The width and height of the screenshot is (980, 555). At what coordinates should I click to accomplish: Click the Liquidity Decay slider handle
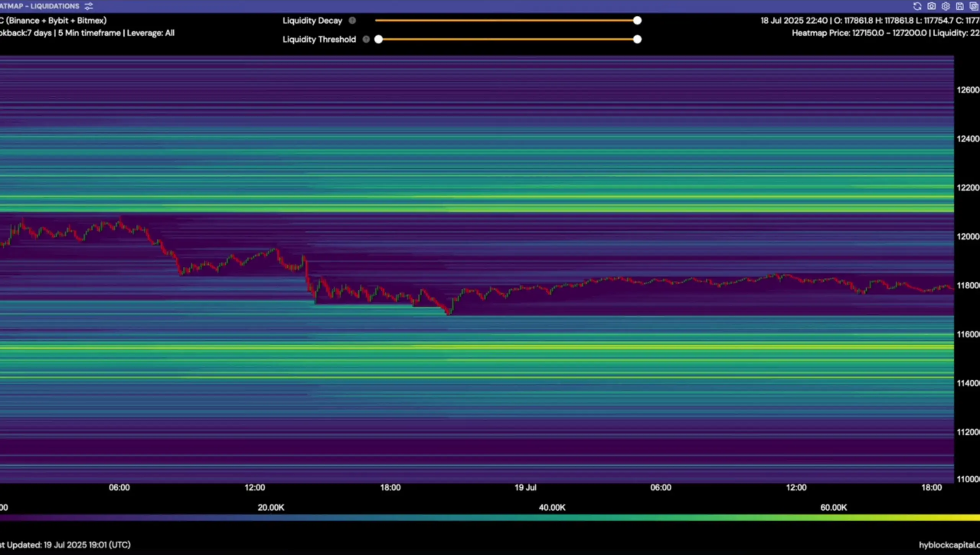tap(637, 21)
